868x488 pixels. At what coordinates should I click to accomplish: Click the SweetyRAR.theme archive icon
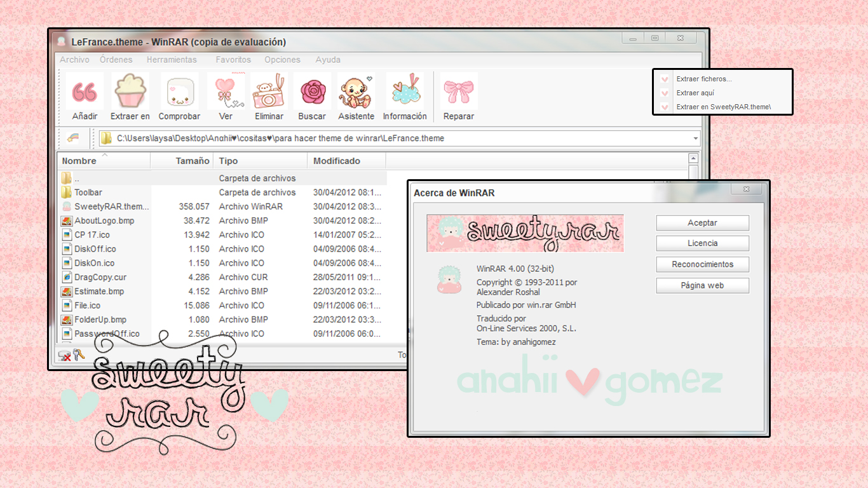coord(66,207)
